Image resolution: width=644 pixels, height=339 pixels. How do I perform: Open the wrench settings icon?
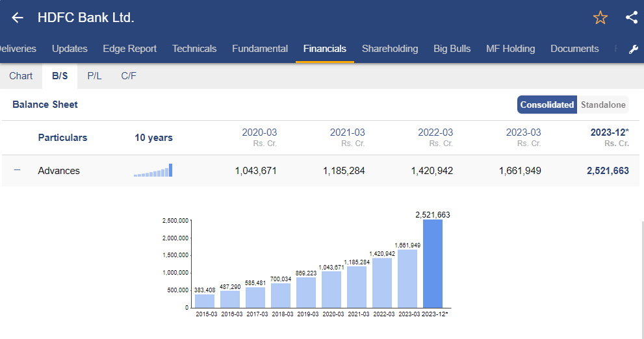634,49
